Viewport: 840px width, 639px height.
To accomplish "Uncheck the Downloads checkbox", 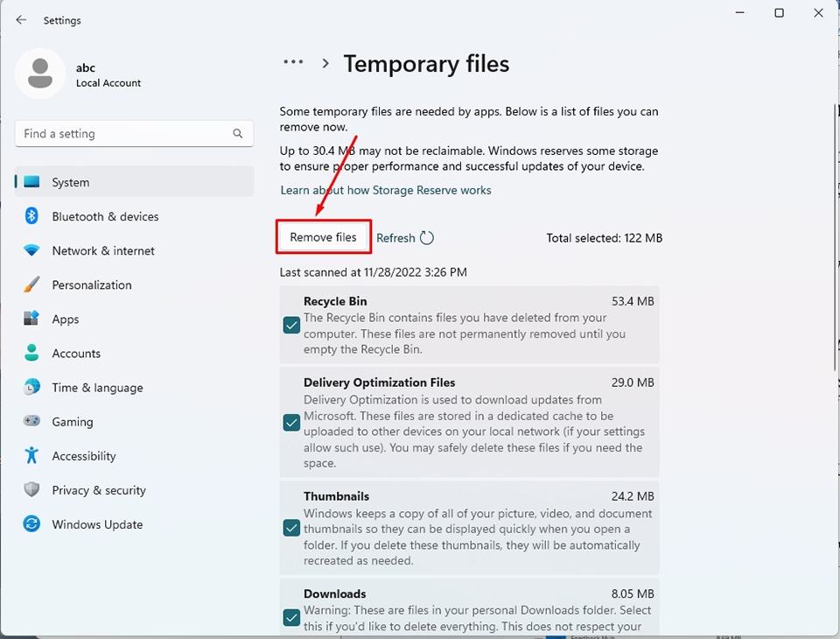I will [291, 618].
